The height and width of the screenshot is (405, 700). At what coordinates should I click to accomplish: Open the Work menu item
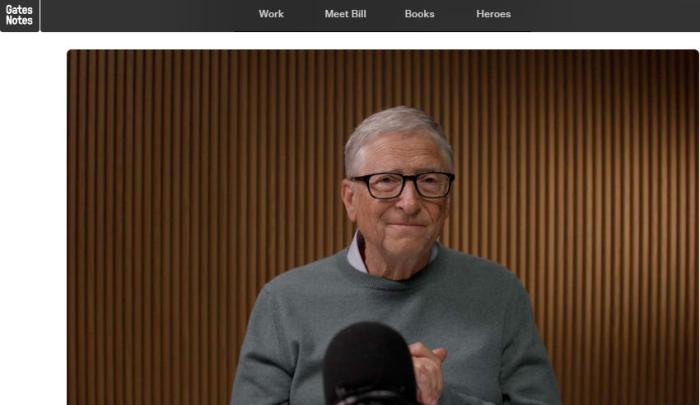[x=271, y=14]
